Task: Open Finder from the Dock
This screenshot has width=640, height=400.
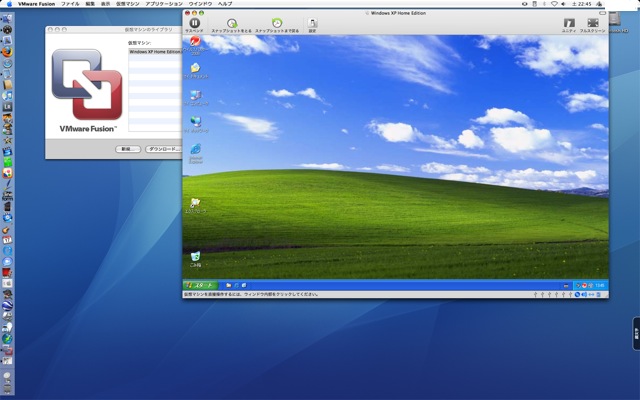Action: coord(7,18)
